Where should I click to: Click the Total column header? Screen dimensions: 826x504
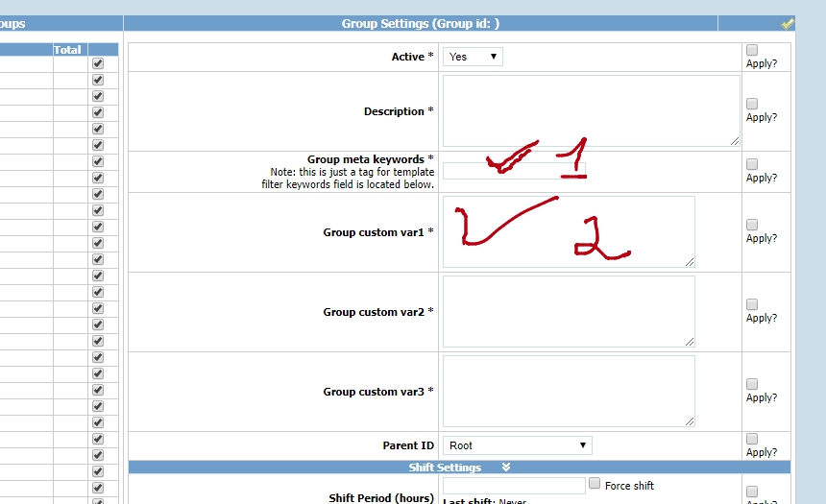(67, 50)
